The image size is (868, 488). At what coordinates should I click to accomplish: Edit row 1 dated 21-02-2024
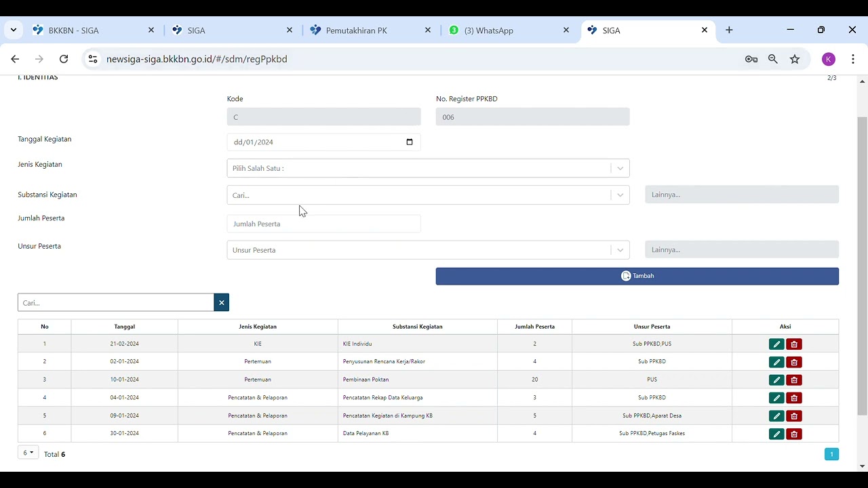(x=776, y=344)
